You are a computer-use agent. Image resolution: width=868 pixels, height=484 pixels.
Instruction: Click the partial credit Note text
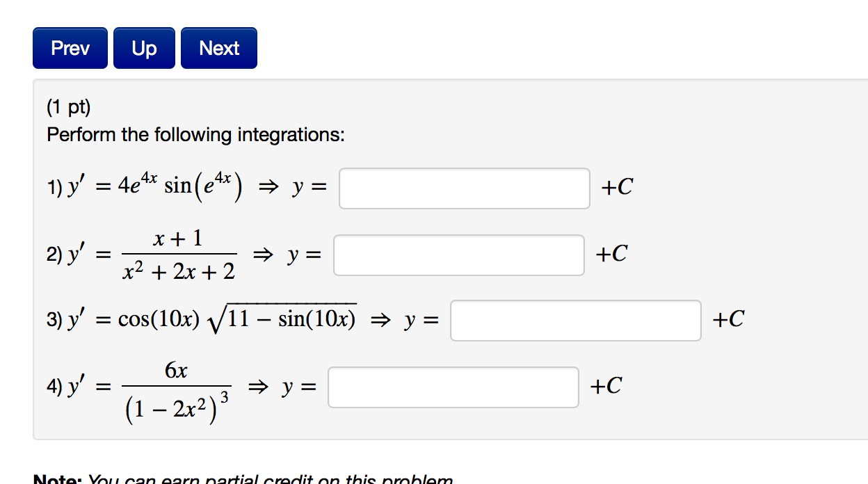pos(243,479)
